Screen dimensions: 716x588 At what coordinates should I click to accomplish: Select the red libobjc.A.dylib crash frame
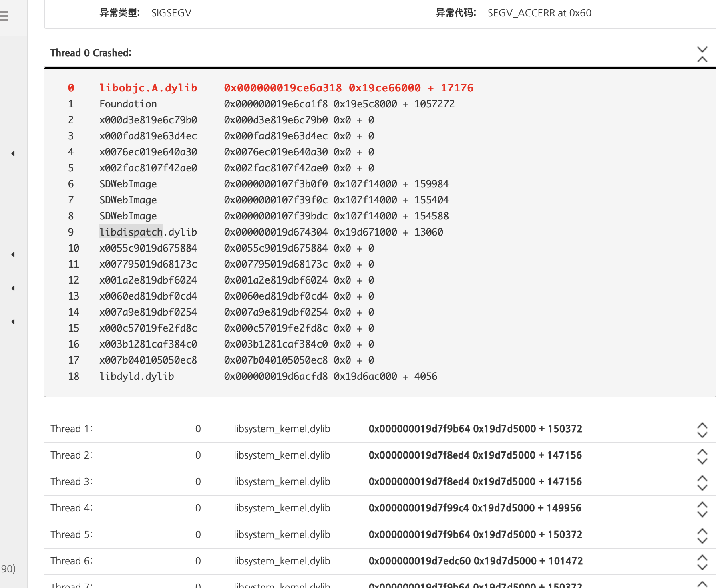[x=149, y=88]
